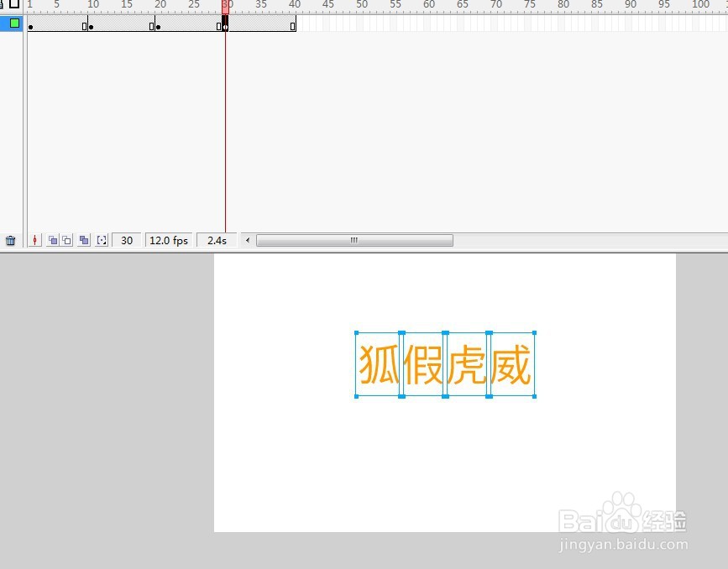The width and height of the screenshot is (728, 569).
Task: Click the timeline left scroll arrow
Action: [245, 240]
